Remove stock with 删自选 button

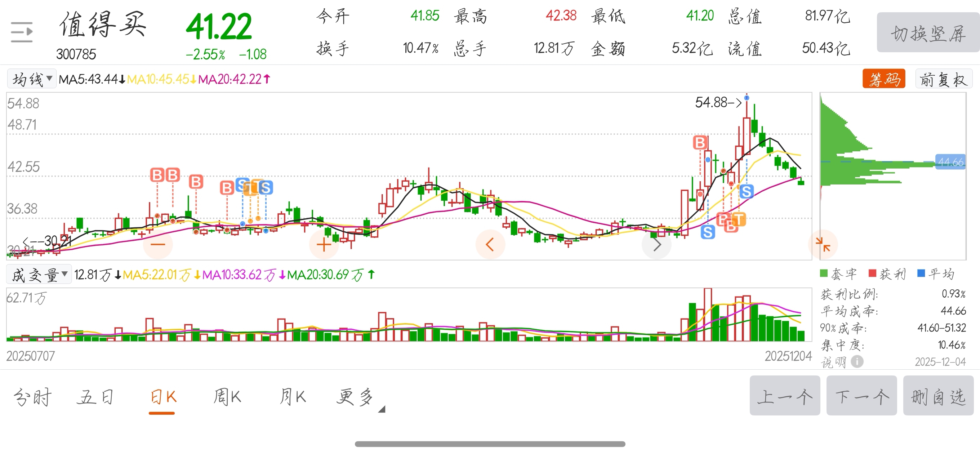(x=938, y=395)
